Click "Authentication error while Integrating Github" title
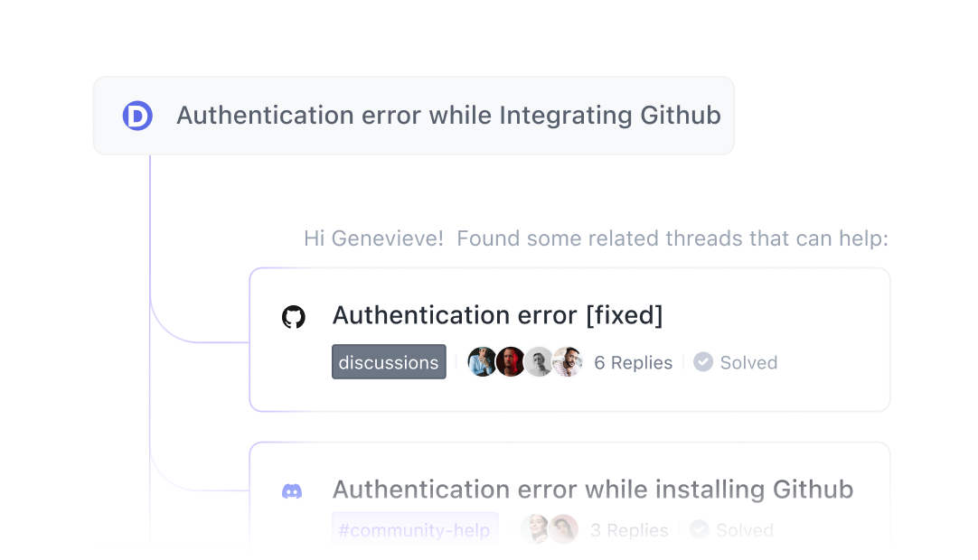978x560 pixels. pos(448,116)
